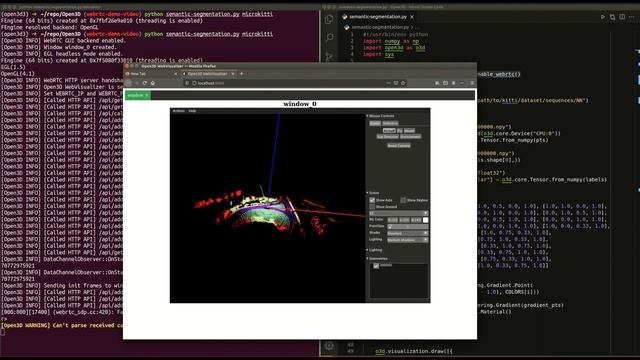Screen dimensions: 640x360
Task: Open the ground plane dropdown
Action: 398,213
